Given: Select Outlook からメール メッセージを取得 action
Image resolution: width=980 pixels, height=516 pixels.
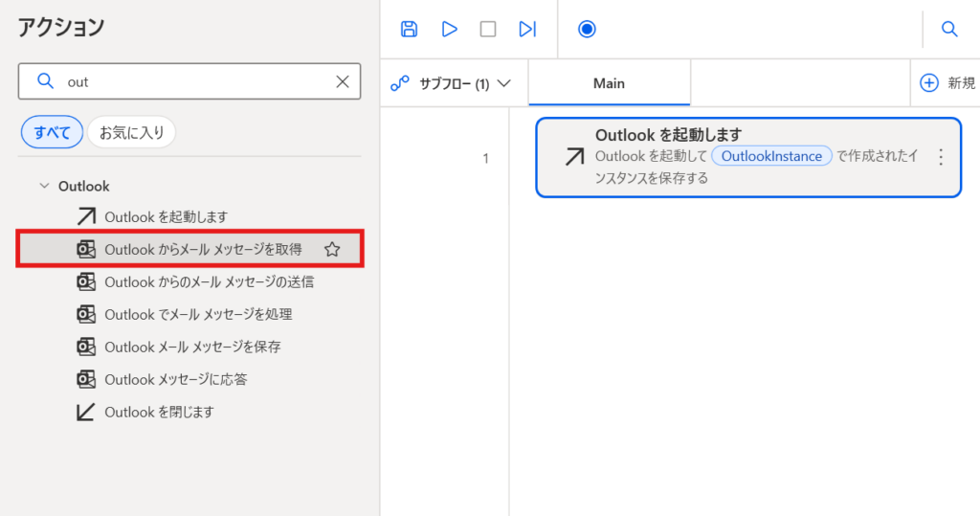Looking at the screenshot, I should 190,249.
